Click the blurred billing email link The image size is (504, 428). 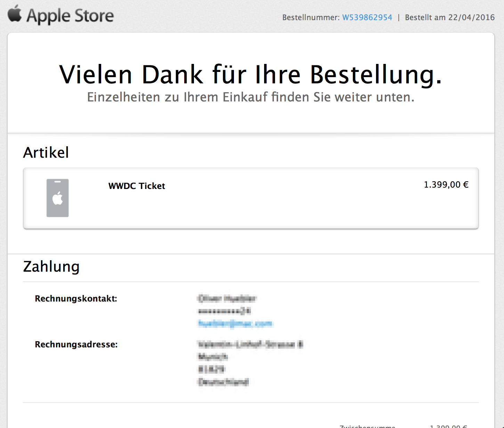235,324
